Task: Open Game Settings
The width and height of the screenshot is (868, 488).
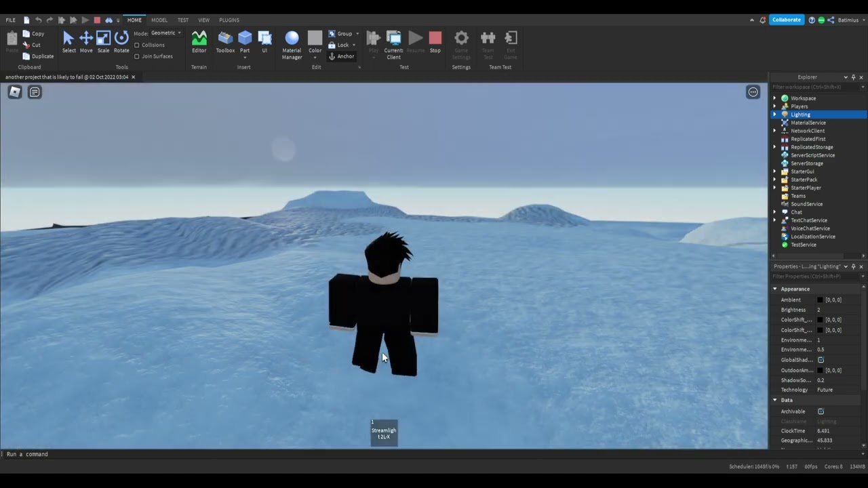Action: point(461,45)
